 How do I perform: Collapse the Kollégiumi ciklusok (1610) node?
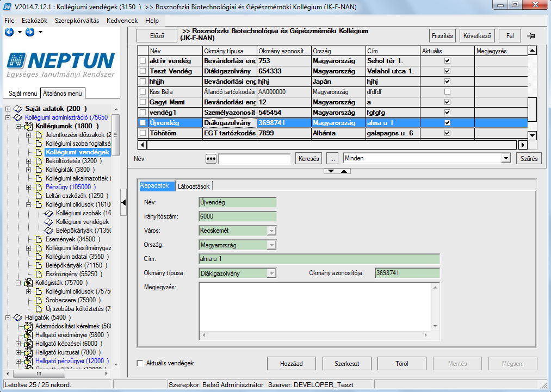point(29,204)
